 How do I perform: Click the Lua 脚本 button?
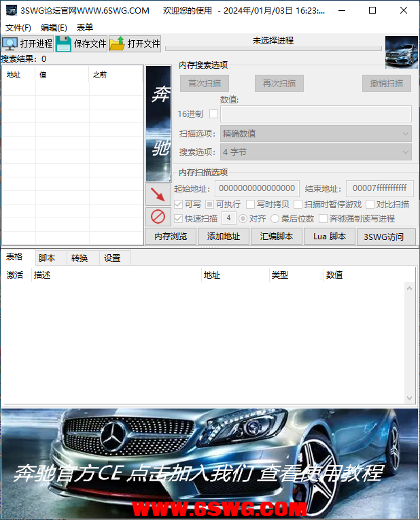(x=330, y=237)
